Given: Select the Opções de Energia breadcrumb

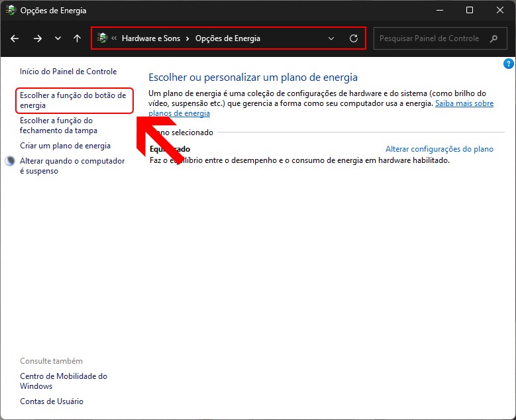Looking at the screenshot, I should pyautogui.click(x=227, y=38).
